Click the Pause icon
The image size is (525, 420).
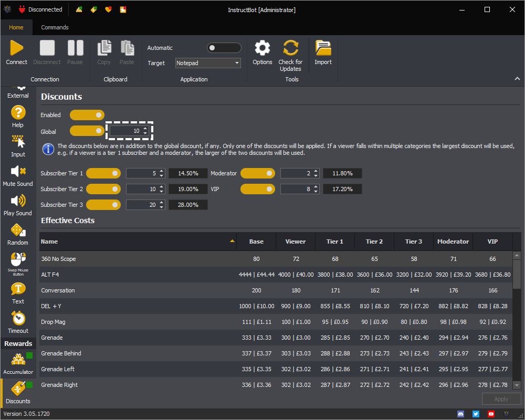click(x=75, y=48)
